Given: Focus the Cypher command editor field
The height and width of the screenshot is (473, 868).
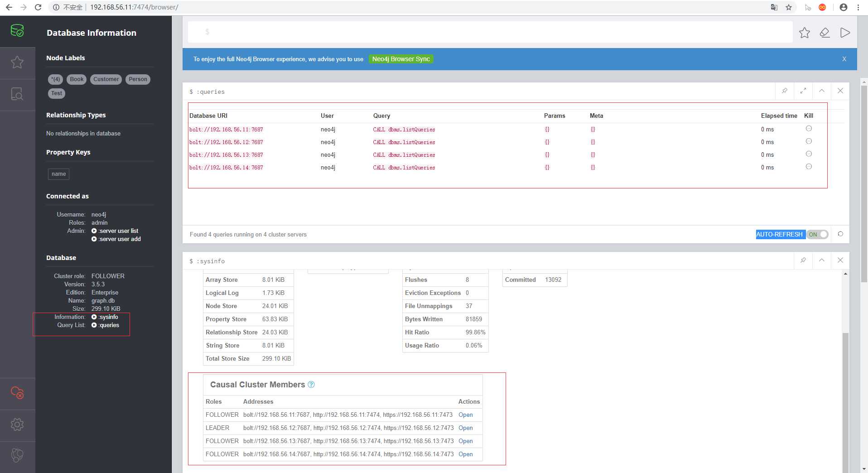Looking at the screenshot, I should pos(490,32).
